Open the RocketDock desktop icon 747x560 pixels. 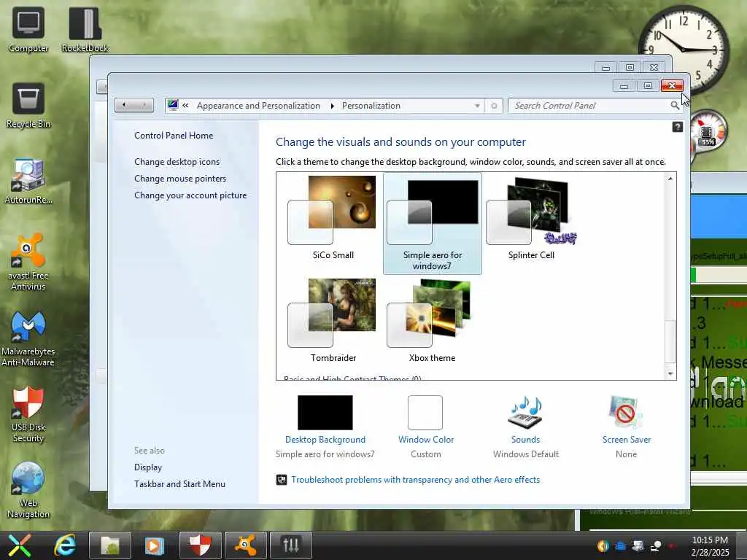click(85, 29)
